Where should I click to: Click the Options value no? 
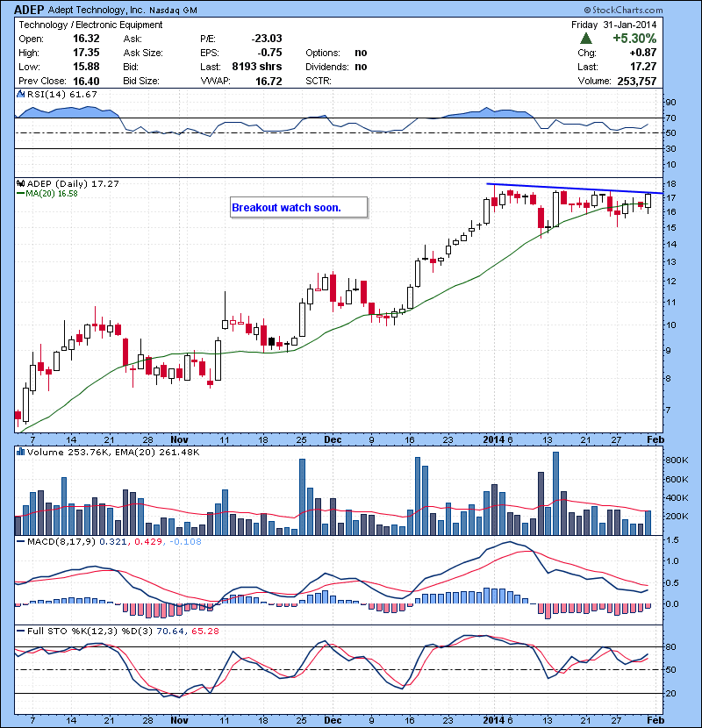pyautogui.click(x=361, y=53)
